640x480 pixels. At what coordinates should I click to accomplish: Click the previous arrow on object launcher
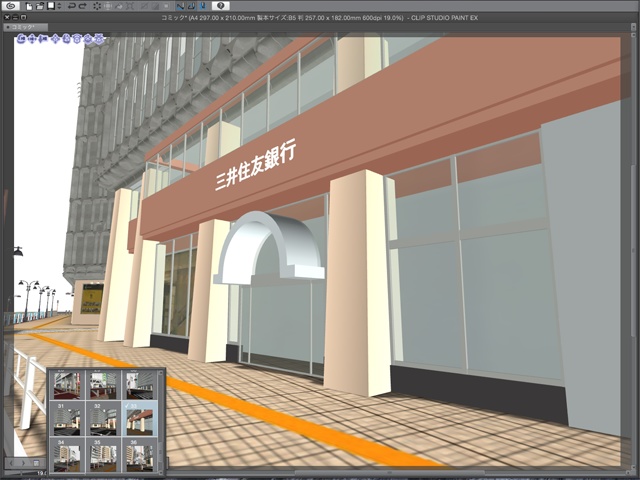11,463
